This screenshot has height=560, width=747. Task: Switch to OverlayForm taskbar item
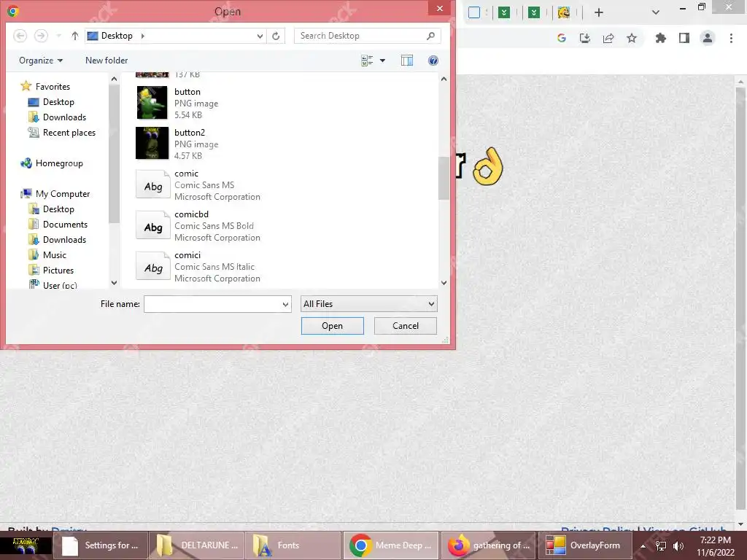coord(585,545)
